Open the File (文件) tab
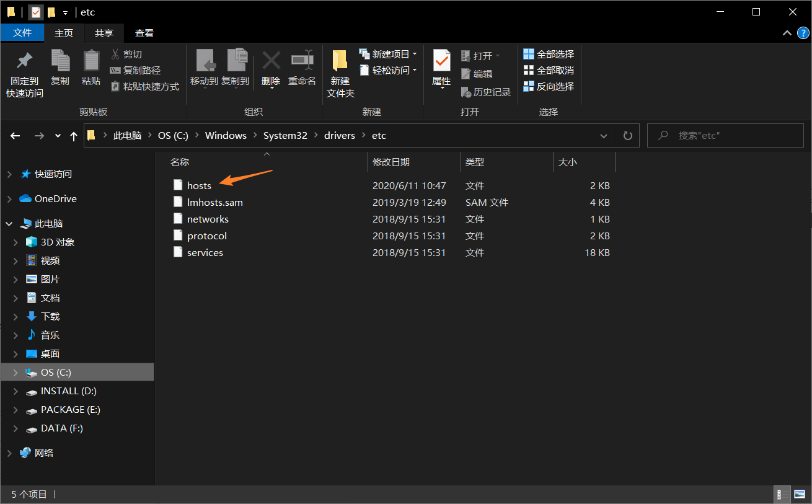This screenshot has width=812, height=504. point(22,33)
